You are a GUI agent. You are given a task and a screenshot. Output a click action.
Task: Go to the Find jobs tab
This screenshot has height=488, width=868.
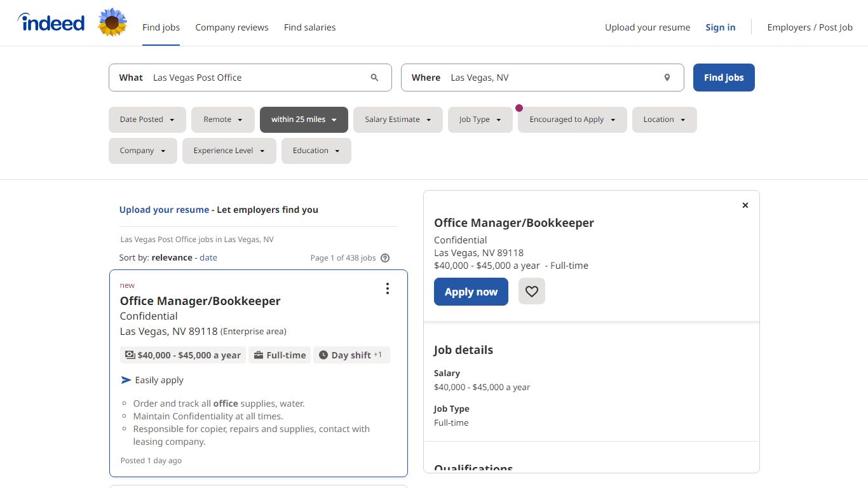point(161,27)
